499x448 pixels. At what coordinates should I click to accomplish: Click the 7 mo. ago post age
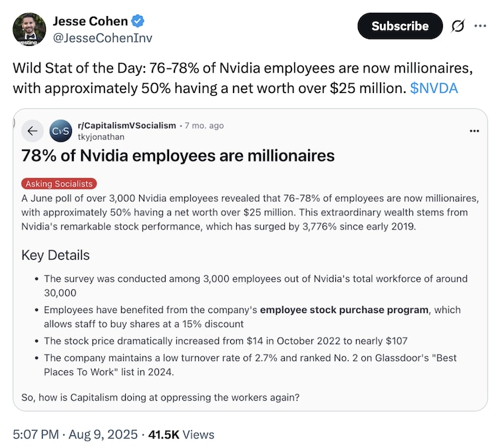tap(204, 126)
